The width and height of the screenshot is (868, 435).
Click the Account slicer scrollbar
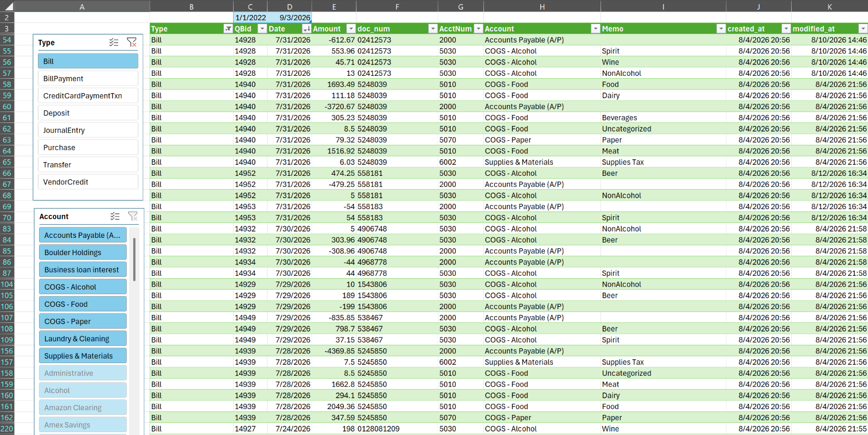[134, 259]
